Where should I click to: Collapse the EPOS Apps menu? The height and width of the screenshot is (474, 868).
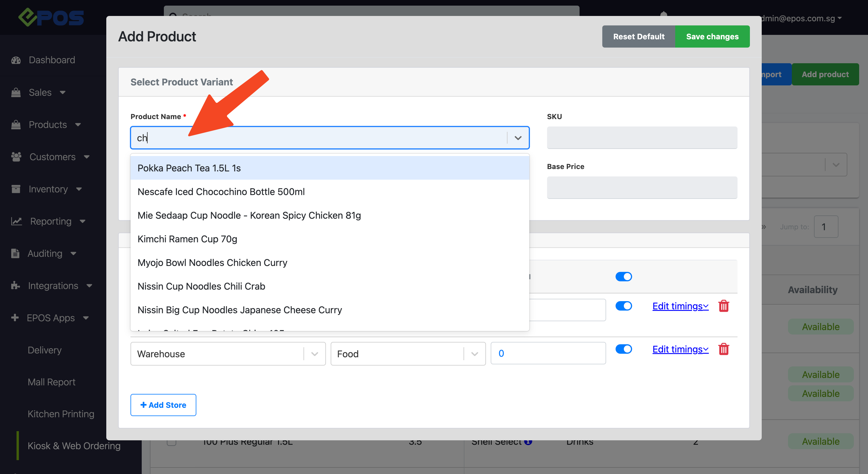click(86, 318)
